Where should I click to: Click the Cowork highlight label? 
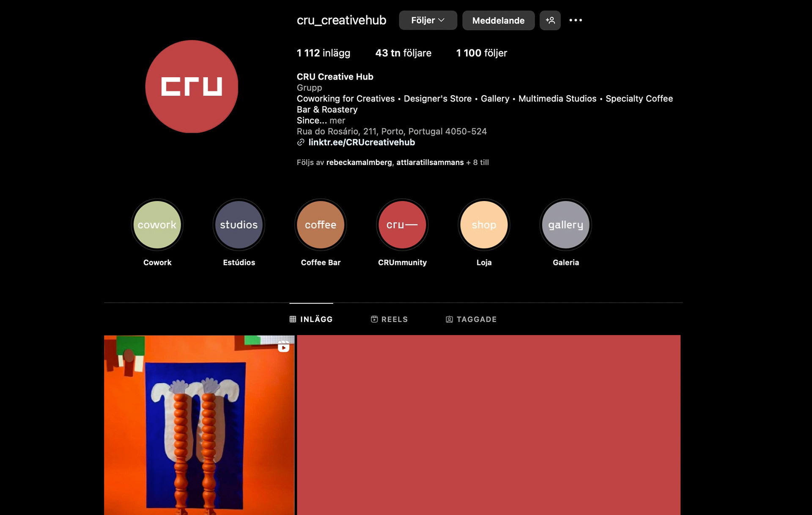[157, 262]
